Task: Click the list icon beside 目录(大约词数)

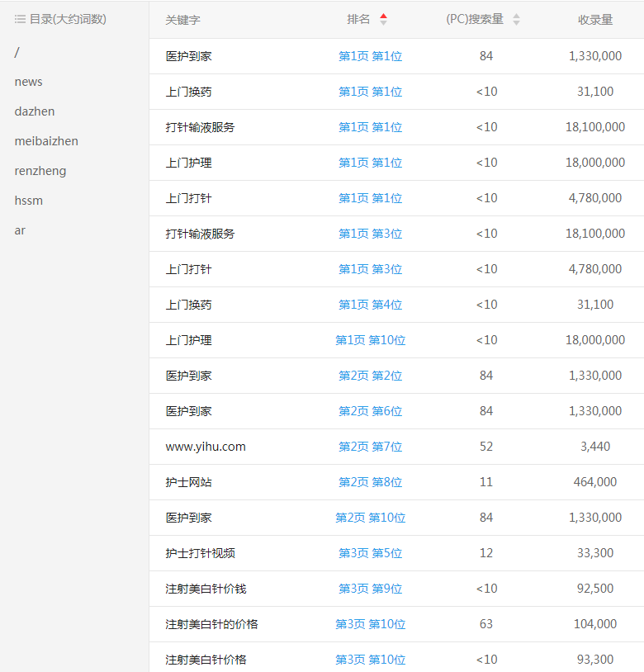Action: (20, 19)
